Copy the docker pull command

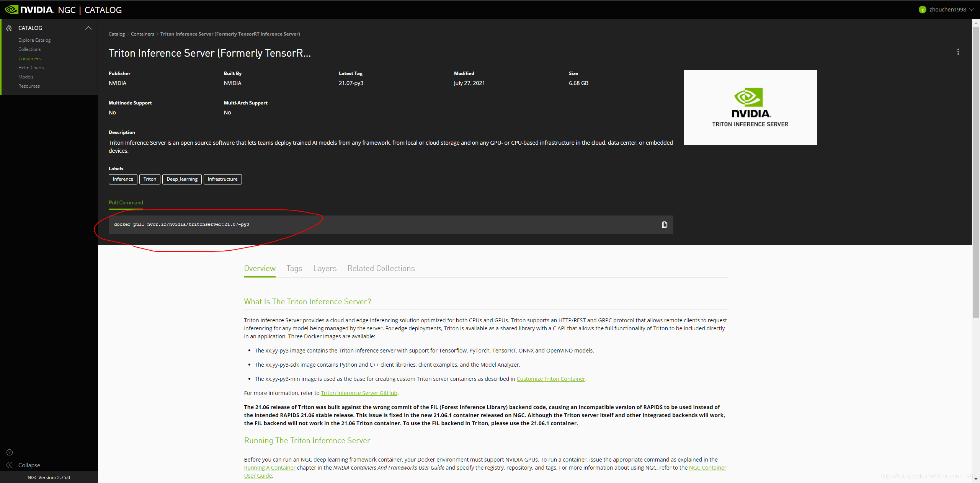(x=664, y=225)
